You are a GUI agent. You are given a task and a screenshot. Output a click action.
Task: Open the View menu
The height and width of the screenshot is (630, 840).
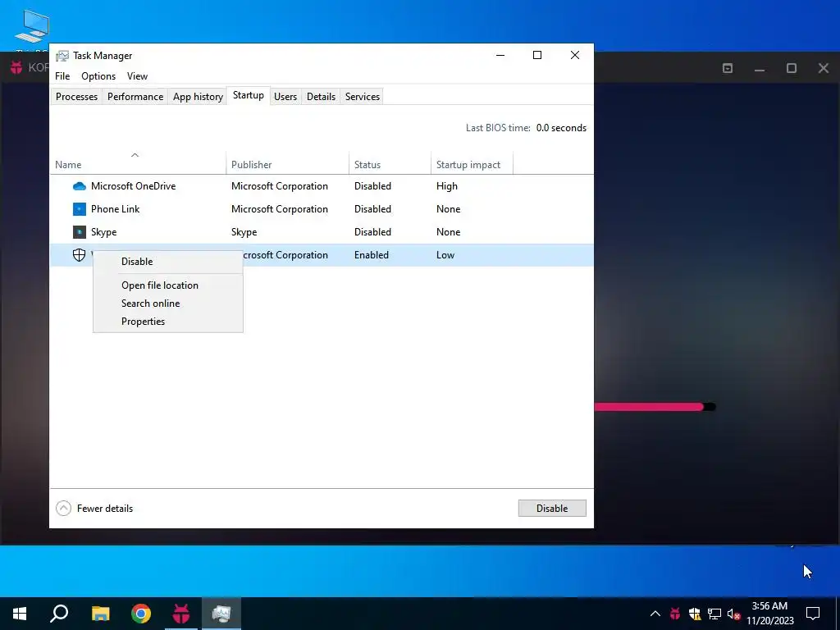pos(137,76)
